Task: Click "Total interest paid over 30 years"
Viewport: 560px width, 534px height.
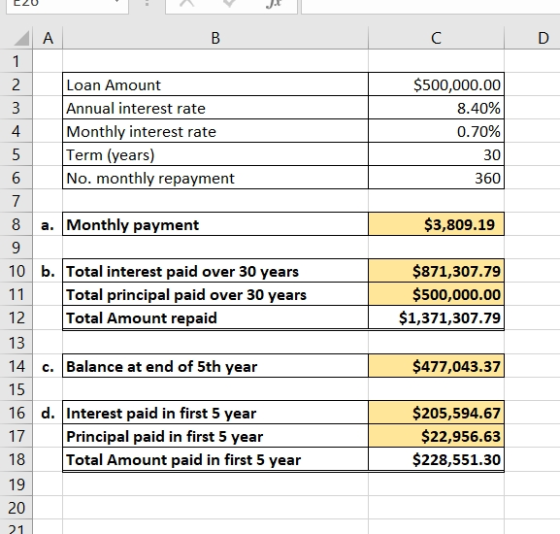Action: (x=215, y=271)
